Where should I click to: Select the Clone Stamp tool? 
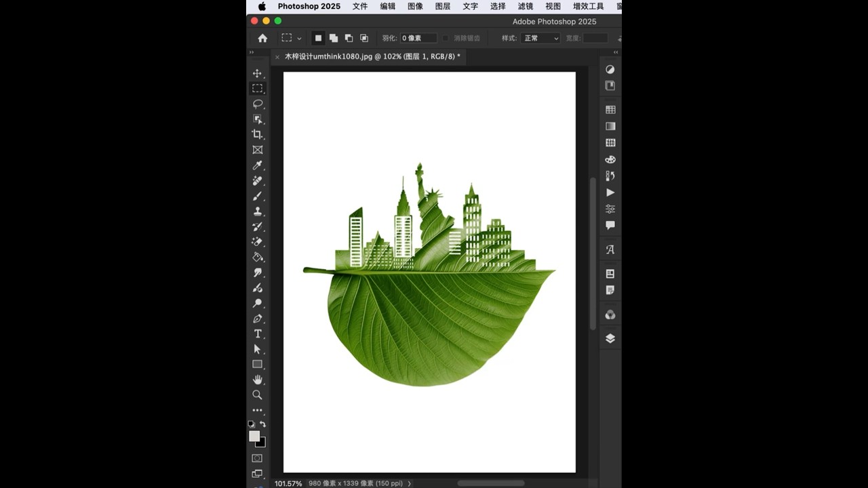click(x=257, y=211)
